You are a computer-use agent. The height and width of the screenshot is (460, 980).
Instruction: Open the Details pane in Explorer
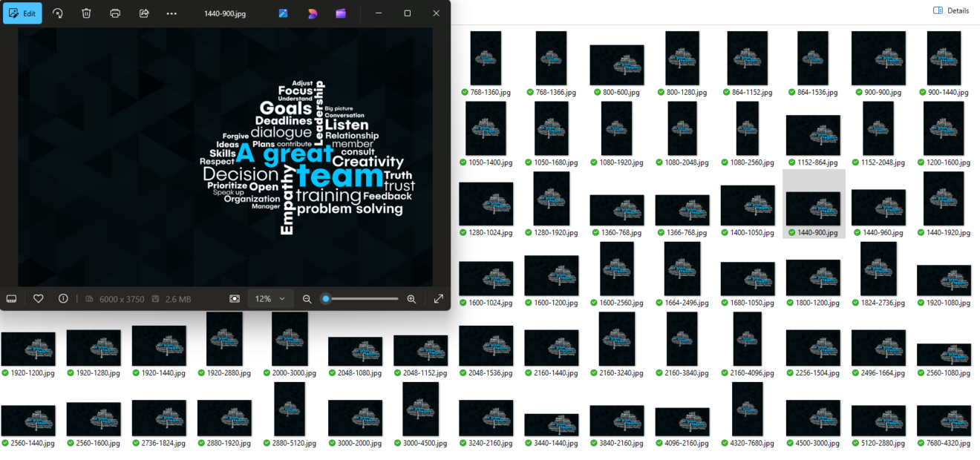(950, 10)
